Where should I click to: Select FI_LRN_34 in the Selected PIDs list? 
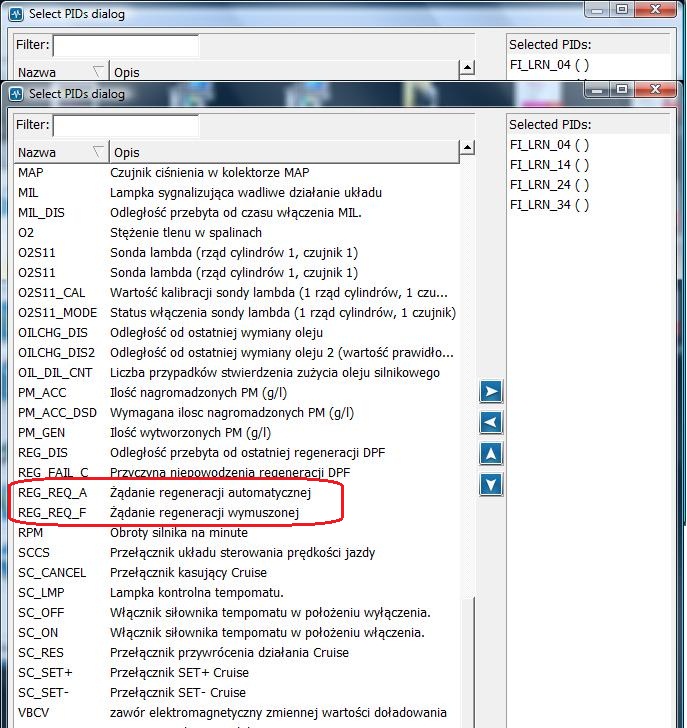pos(549,205)
